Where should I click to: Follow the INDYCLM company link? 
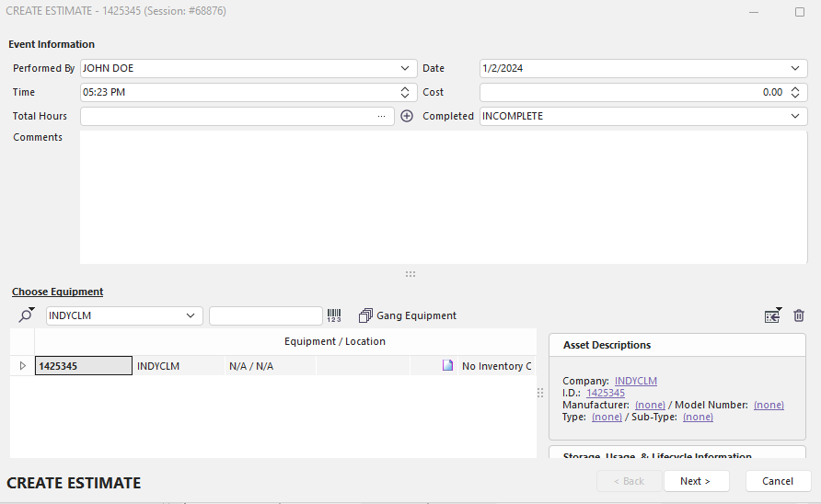[x=636, y=381]
